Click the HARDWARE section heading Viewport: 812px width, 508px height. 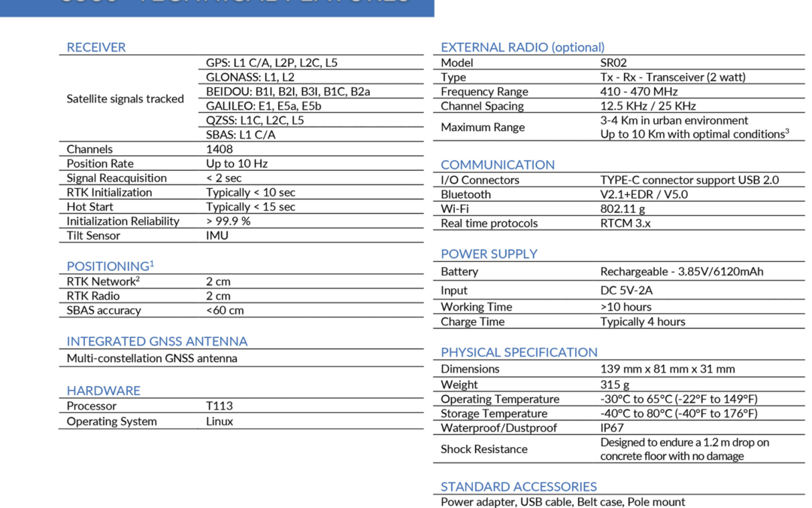(x=104, y=391)
